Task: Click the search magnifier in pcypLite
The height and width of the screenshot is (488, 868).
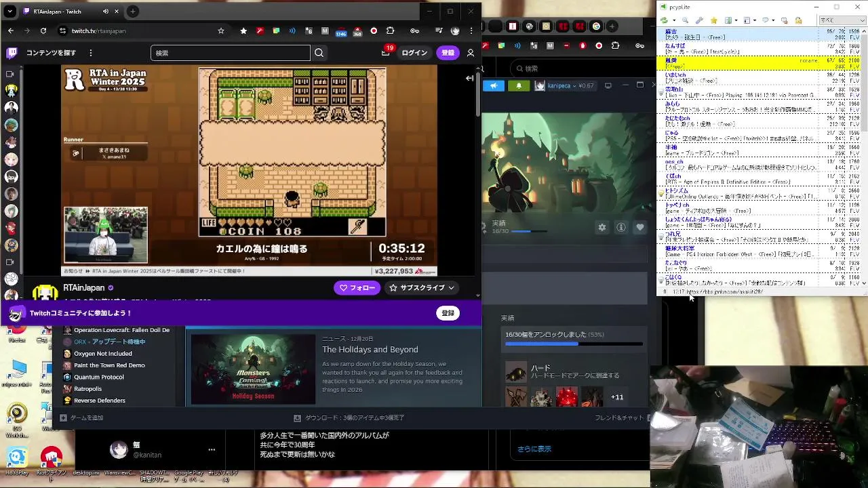Action: click(685, 21)
